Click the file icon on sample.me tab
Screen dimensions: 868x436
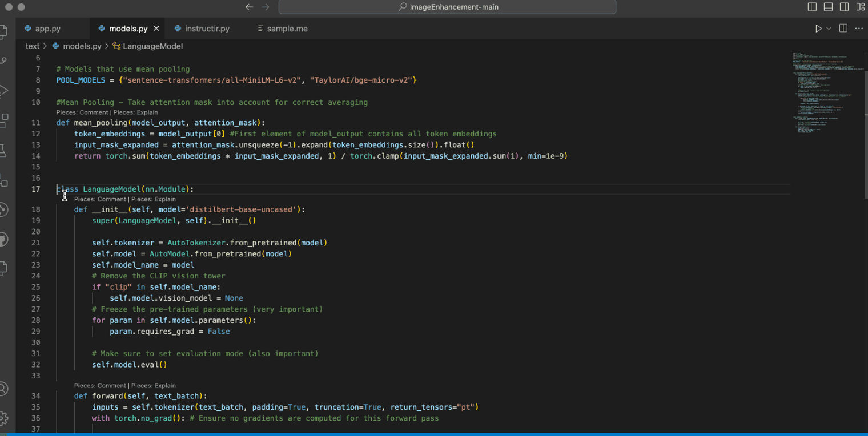pyautogui.click(x=261, y=29)
